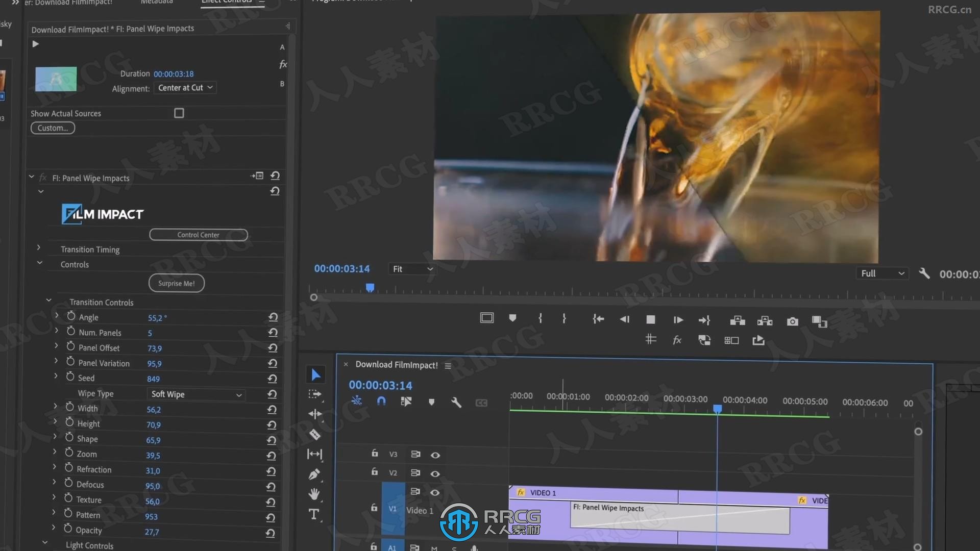Click the Surprise Me! randomize button
This screenshot has height=551, width=980.
pyautogui.click(x=176, y=283)
